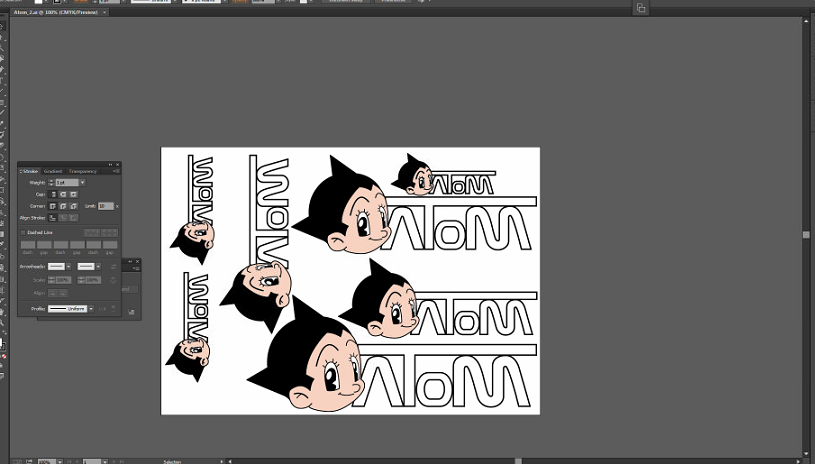Open the start arrowhead dropdown
Image resolution: width=815 pixels, height=464 pixels.
tap(69, 267)
